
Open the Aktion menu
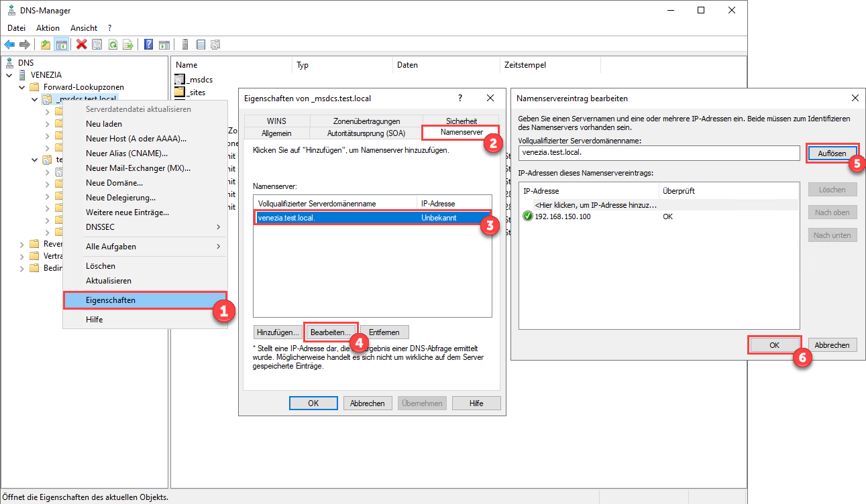tap(48, 28)
